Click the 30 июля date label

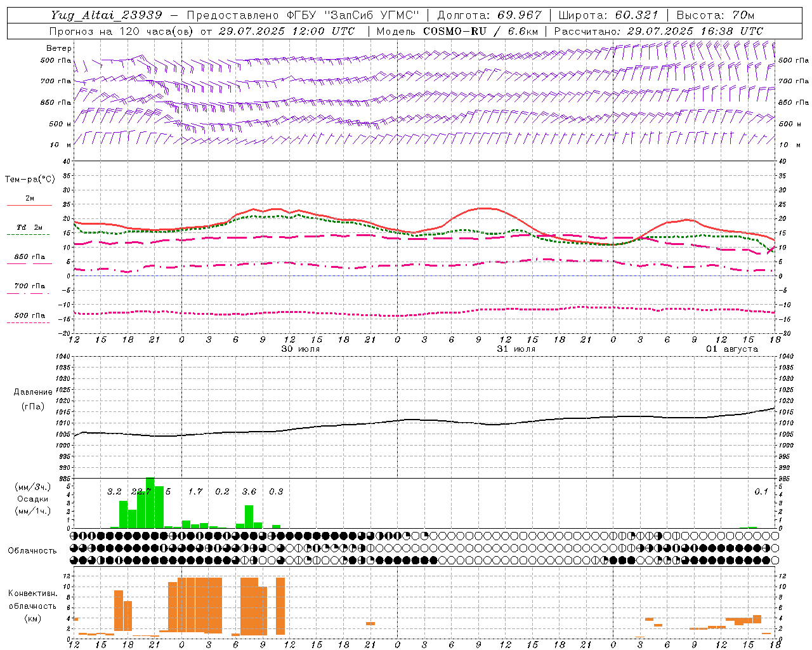(x=301, y=349)
